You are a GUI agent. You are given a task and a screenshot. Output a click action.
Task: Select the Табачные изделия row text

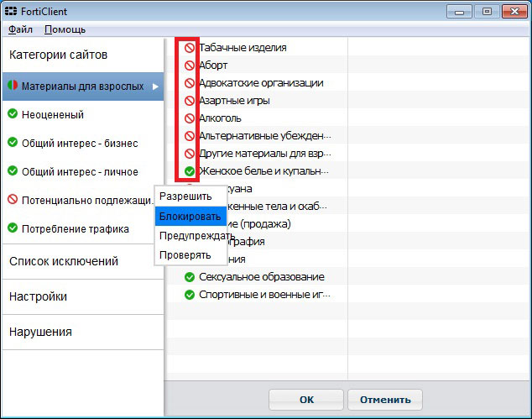click(243, 48)
